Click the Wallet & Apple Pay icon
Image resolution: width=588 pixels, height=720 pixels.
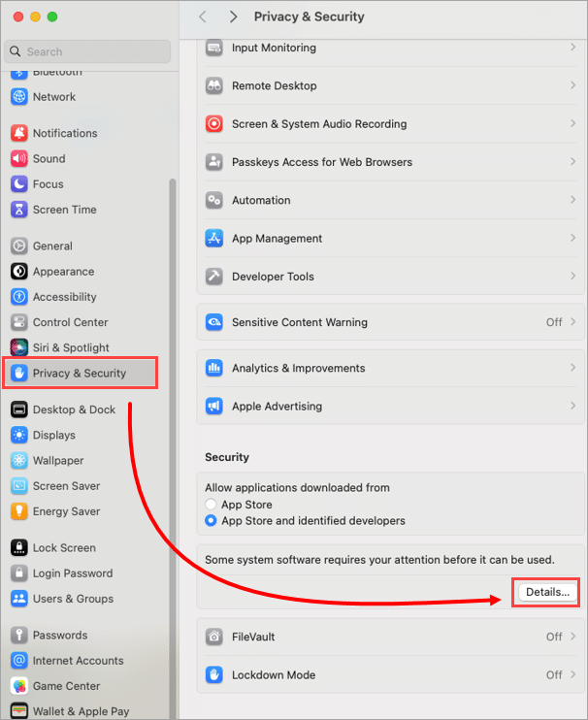click(18, 711)
